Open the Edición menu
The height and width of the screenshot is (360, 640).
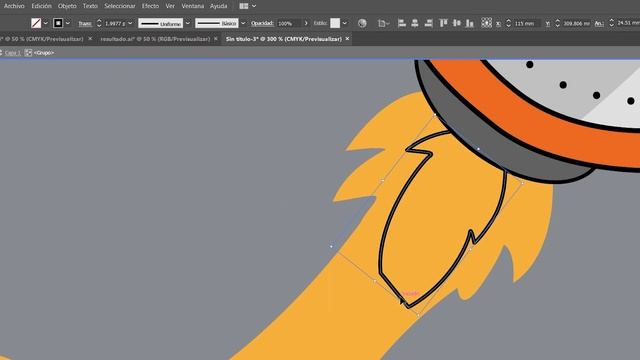42,6
